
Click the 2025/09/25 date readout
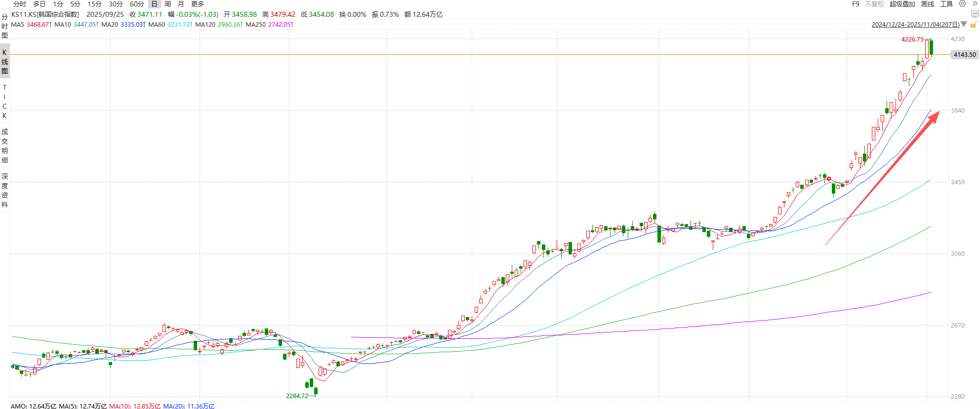(105, 14)
